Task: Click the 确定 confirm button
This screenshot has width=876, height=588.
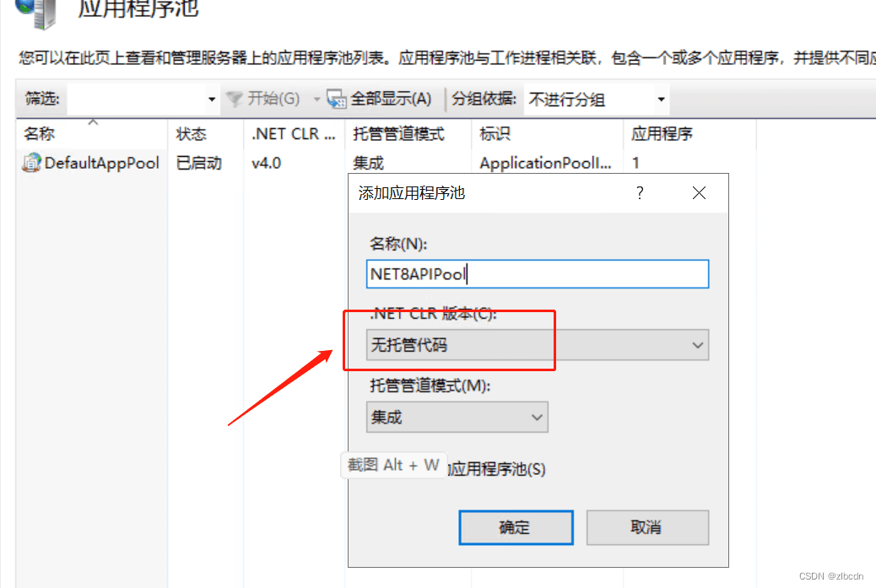Action: pos(516,527)
